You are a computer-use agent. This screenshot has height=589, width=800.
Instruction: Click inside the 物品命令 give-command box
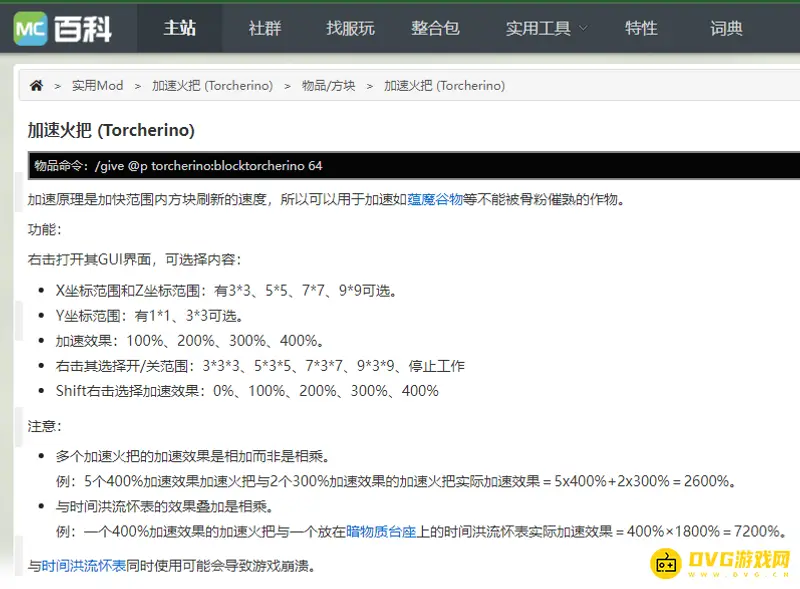click(400, 166)
